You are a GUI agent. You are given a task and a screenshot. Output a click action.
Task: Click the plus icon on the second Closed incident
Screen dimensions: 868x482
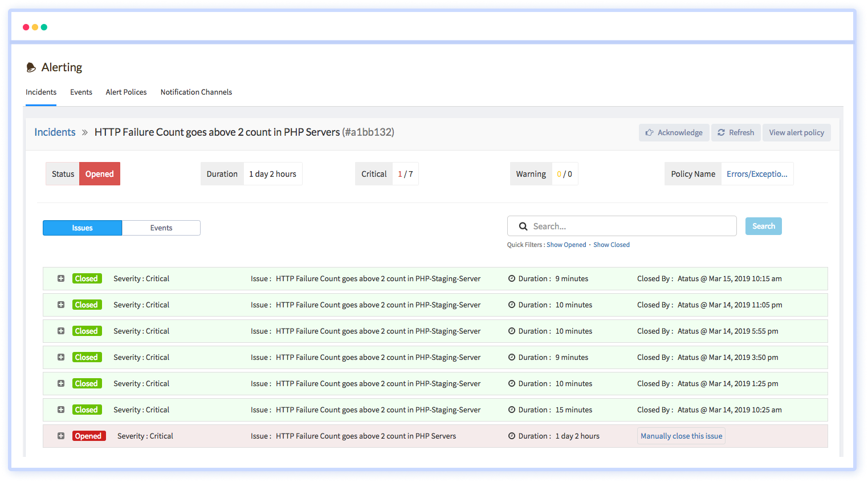point(61,305)
